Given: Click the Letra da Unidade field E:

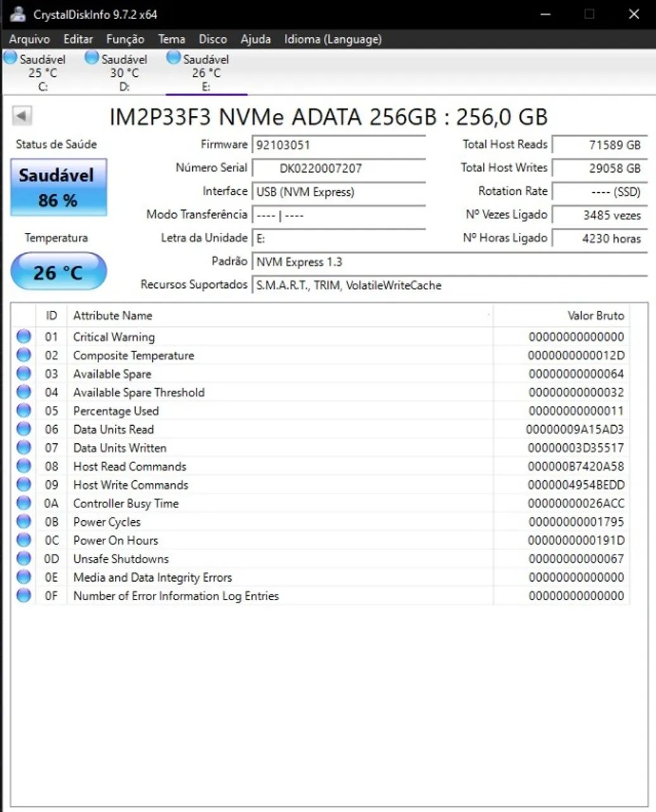Looking at the screenshot, I should (x=339, y=239).
